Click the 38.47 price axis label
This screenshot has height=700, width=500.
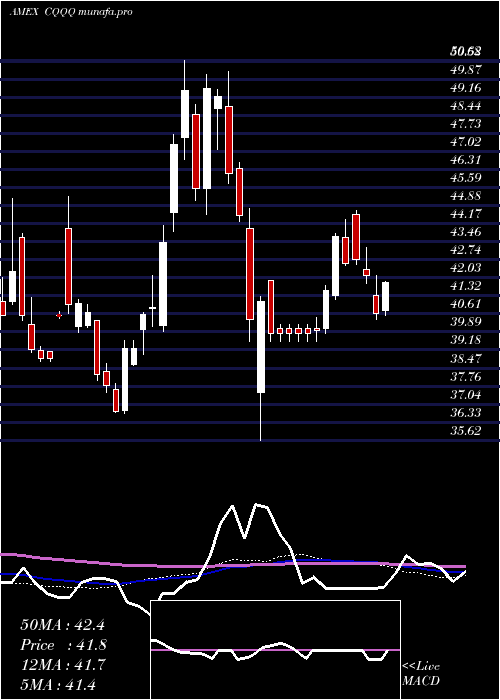pos(466,358)
